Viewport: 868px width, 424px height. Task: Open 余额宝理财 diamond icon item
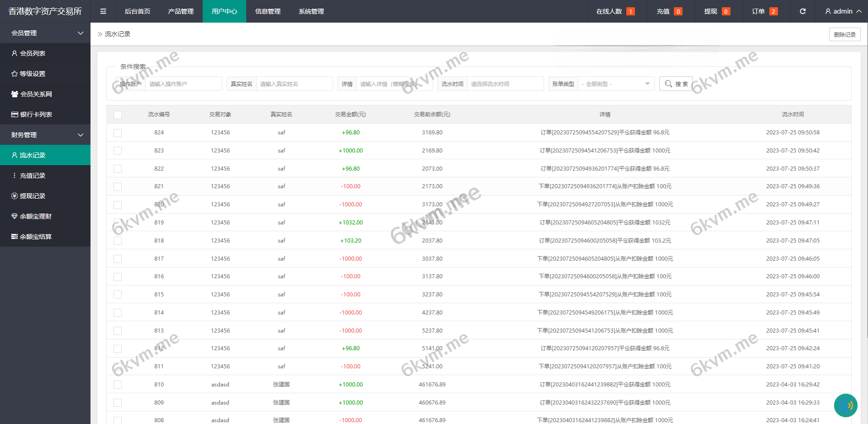36,216
